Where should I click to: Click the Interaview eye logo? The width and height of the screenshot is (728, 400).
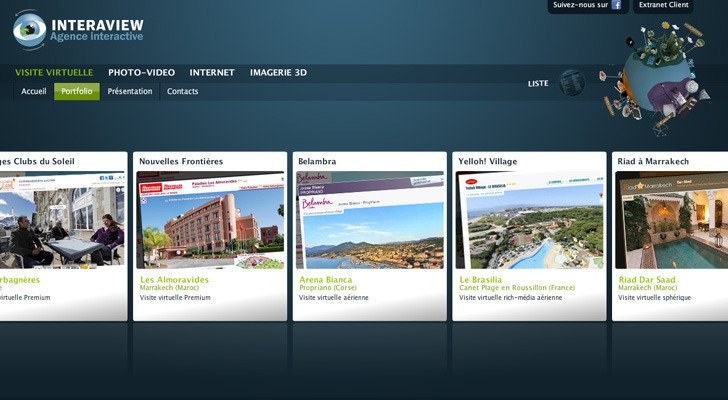pos(29,28)
